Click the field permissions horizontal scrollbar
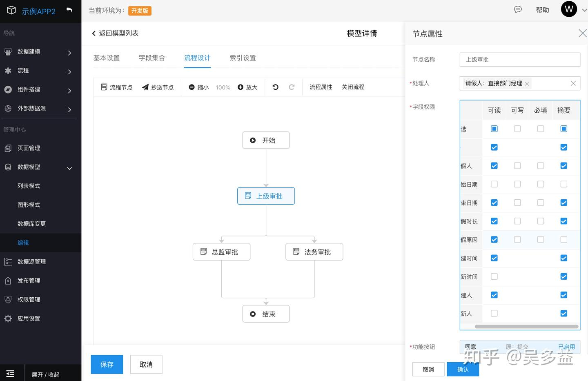Screen dimensions: 588x381 526,326
